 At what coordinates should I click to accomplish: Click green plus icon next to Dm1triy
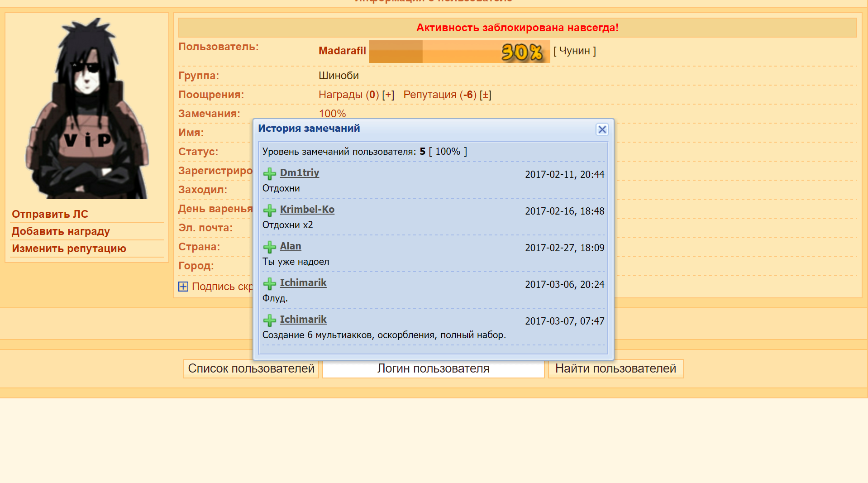point(270,174)
